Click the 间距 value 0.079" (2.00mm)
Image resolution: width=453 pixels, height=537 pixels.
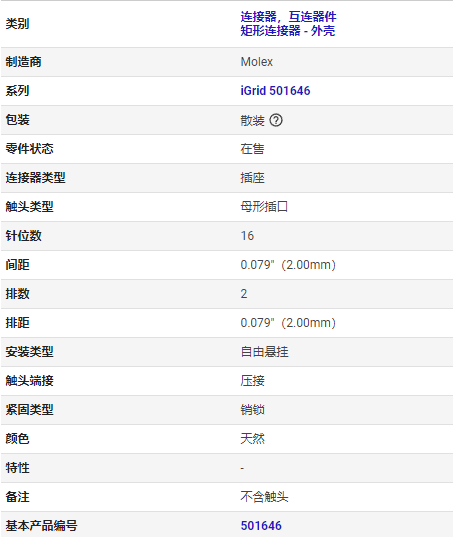click(x=288, y=265)
